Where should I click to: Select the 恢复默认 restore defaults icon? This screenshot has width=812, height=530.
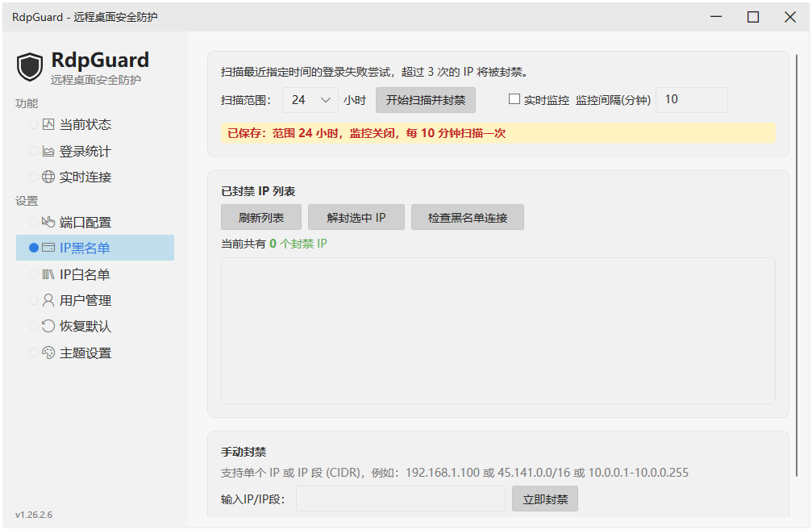pos(46,326)
